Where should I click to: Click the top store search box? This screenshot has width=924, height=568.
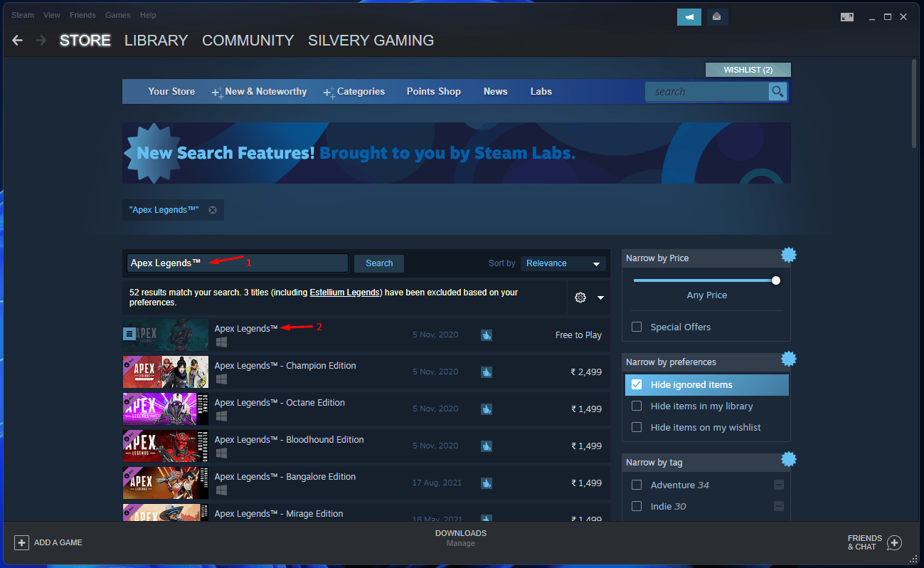(x=707, y=92)
